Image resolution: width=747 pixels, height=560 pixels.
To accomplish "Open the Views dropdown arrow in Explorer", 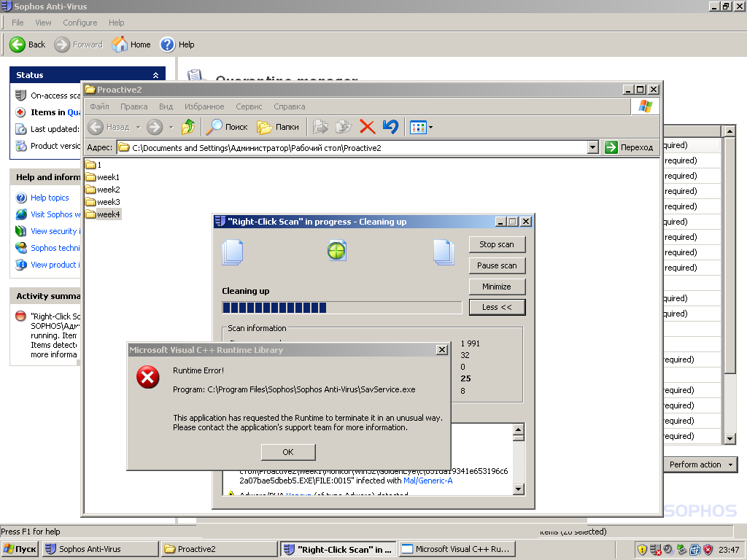I will (430, 127).
